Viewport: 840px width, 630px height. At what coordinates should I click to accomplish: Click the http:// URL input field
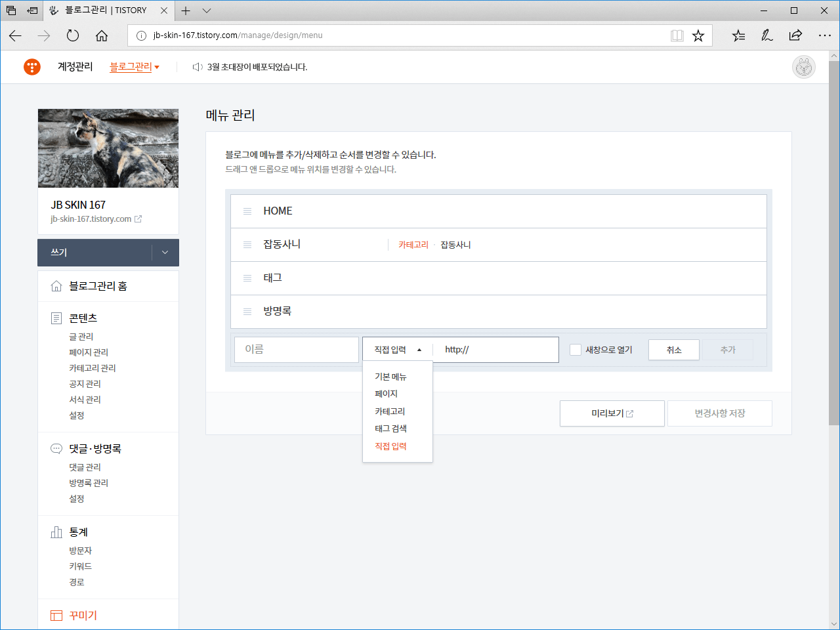coord(496,350)
